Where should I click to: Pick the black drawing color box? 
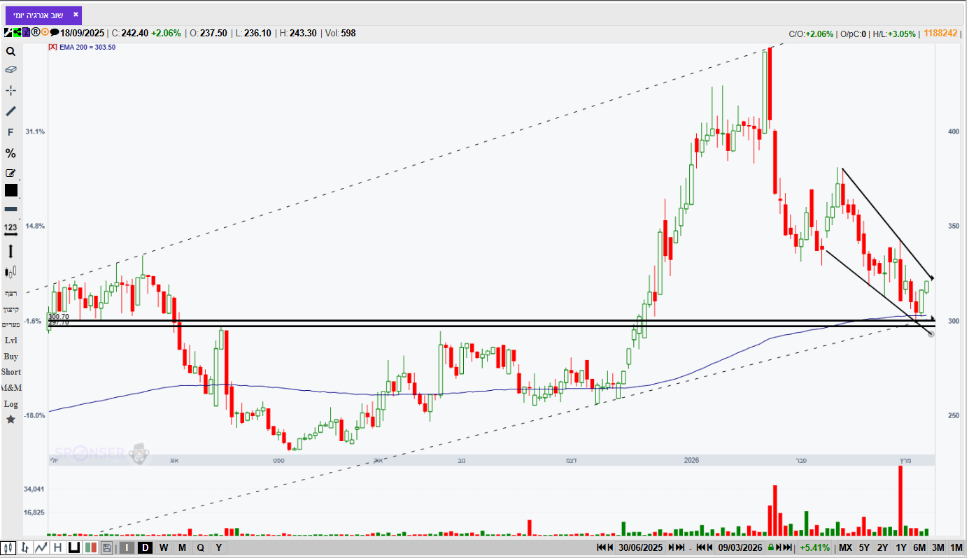(11, 190)
